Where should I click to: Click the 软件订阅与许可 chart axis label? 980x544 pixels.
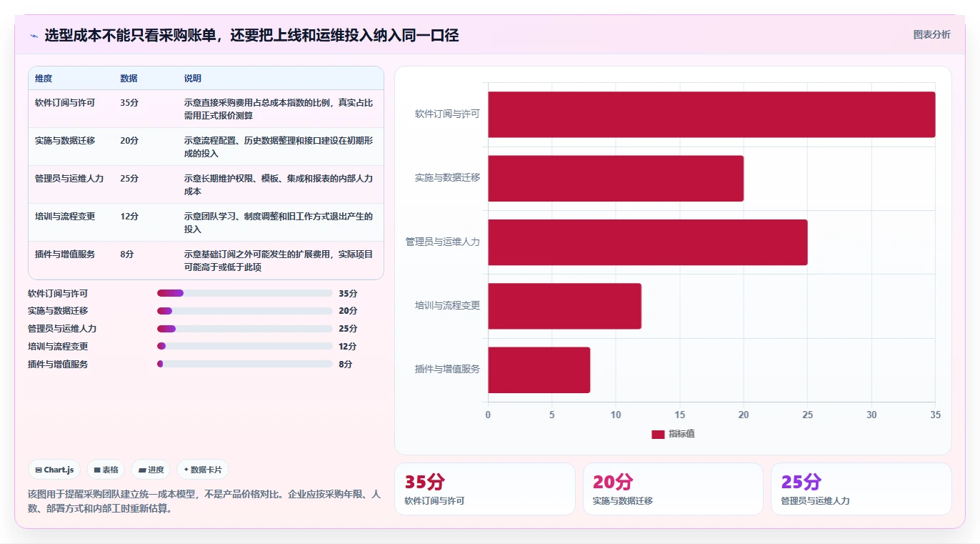(447, 114)
